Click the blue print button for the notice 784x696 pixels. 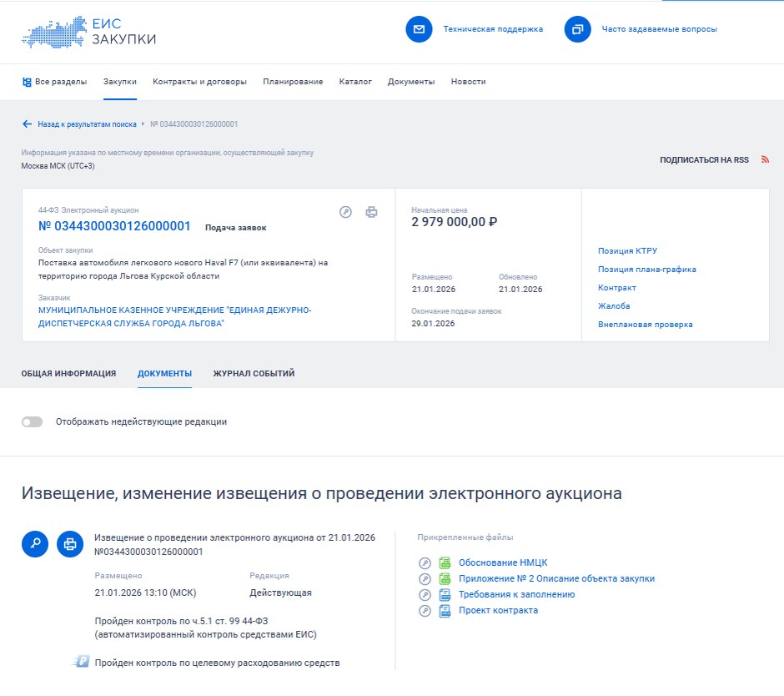pyautogui.click(x=70, y=544)
